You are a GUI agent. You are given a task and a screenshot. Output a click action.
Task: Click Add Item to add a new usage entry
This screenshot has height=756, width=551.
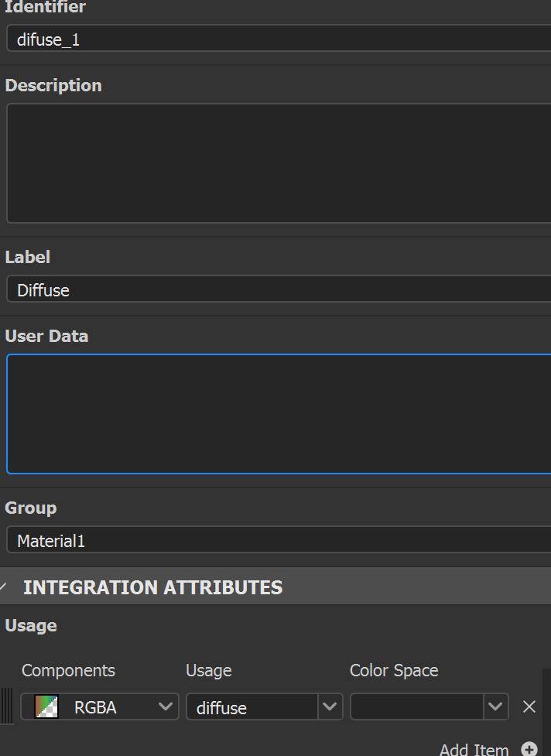(474, 749)
